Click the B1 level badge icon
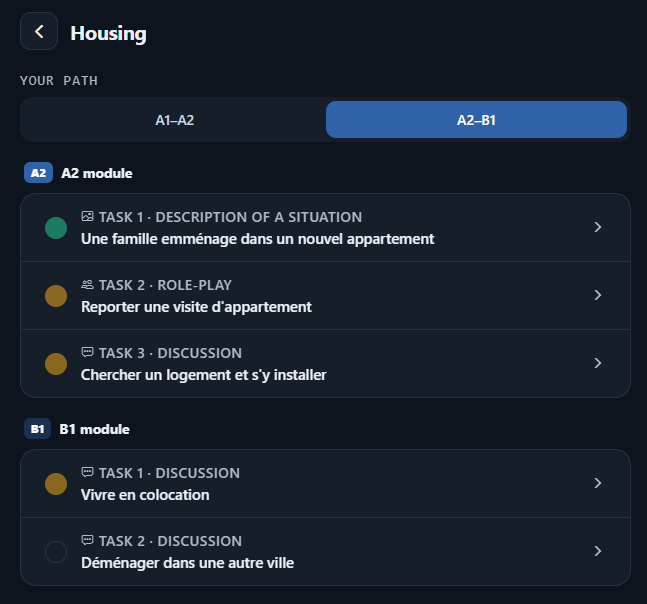This screenshot has height=604, width=647. click(38, 429)
